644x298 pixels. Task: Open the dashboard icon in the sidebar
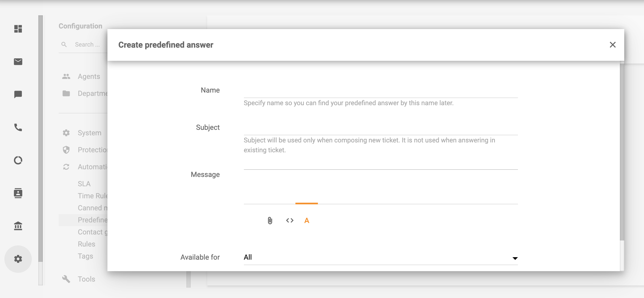18,29
